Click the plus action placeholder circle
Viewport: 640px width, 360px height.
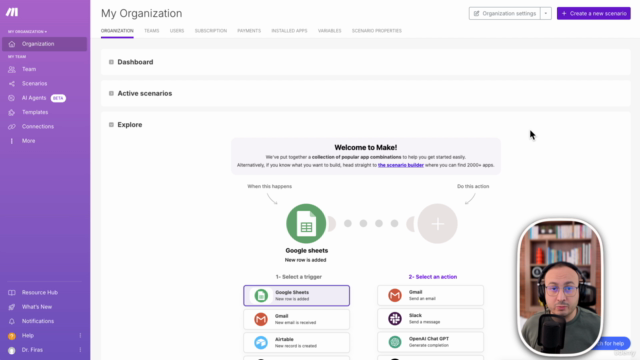coord(438,224)
